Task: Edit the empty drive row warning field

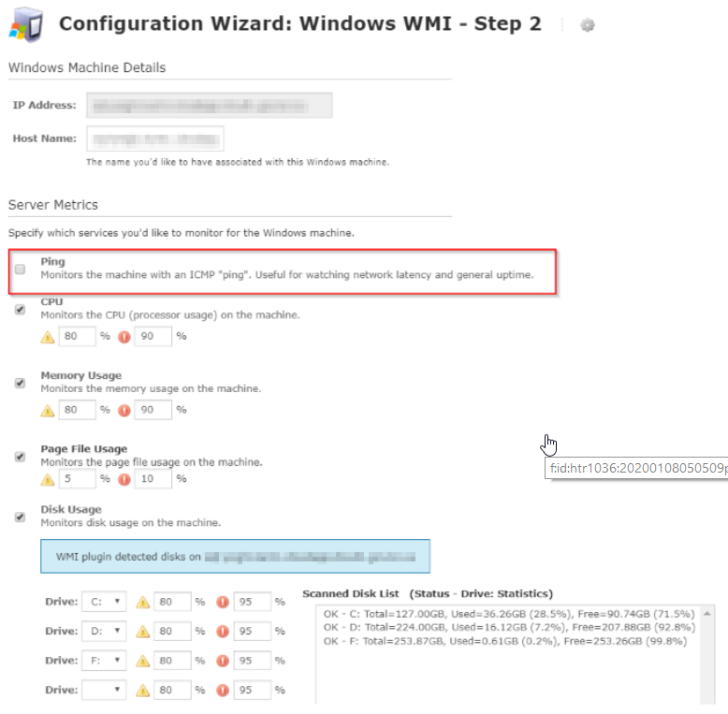Action: (x=172, y=690)
